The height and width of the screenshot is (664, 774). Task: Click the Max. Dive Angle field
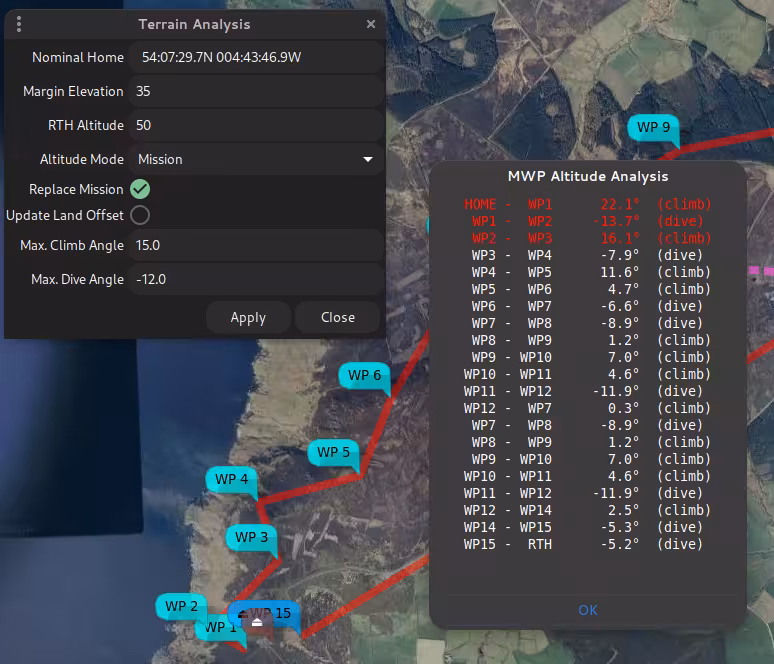[256, 279]
